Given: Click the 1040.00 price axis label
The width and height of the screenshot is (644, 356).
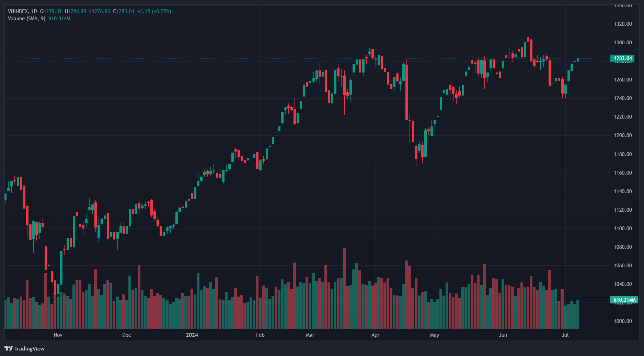Looking at the screenshot, I should tap(623, 284).
